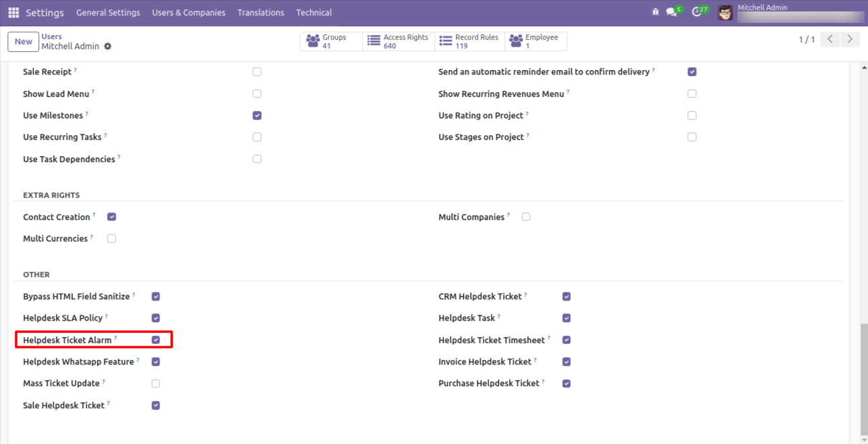Open Record Rules 119 stat button
The image size is (868, 444).
click(469, 42)
